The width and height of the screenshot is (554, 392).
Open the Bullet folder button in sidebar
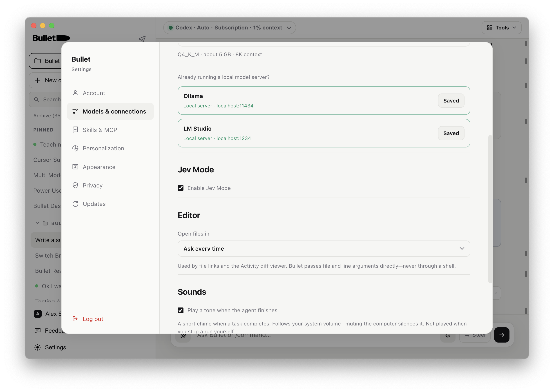point(45,61)
